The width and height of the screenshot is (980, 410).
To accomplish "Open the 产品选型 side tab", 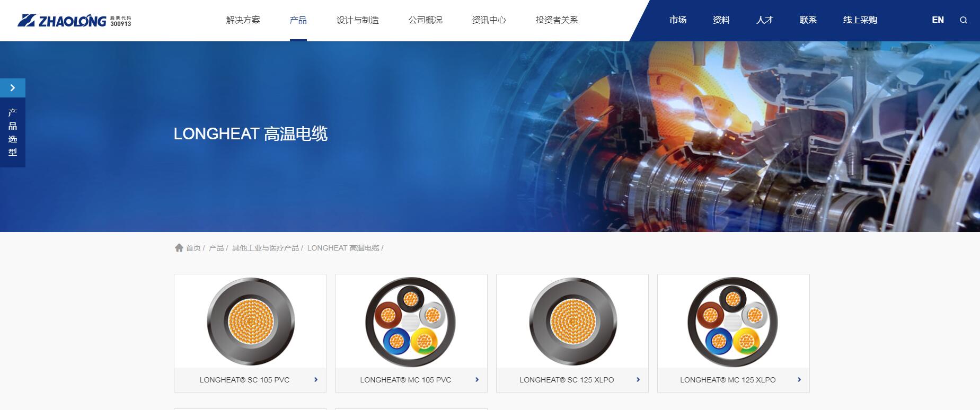I will pos(13,132).
